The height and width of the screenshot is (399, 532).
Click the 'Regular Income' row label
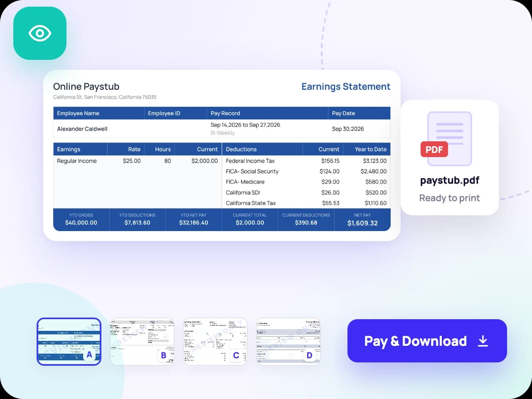coord(77,161)
